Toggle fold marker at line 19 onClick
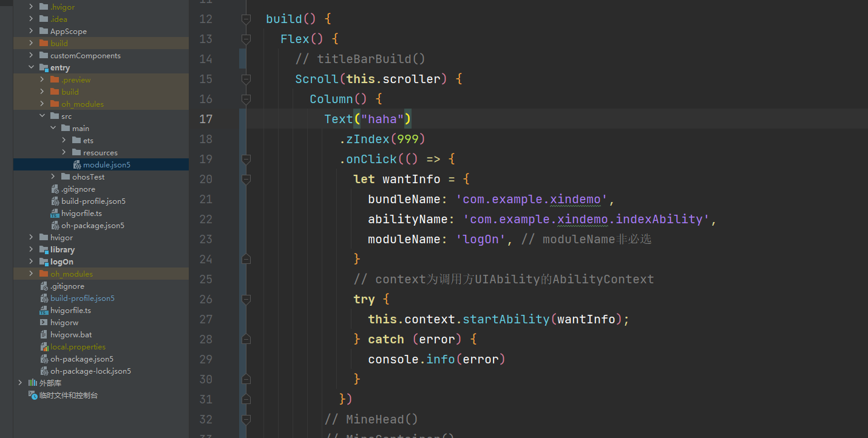This screenshot has width=868, height=438. pos(246,160)
